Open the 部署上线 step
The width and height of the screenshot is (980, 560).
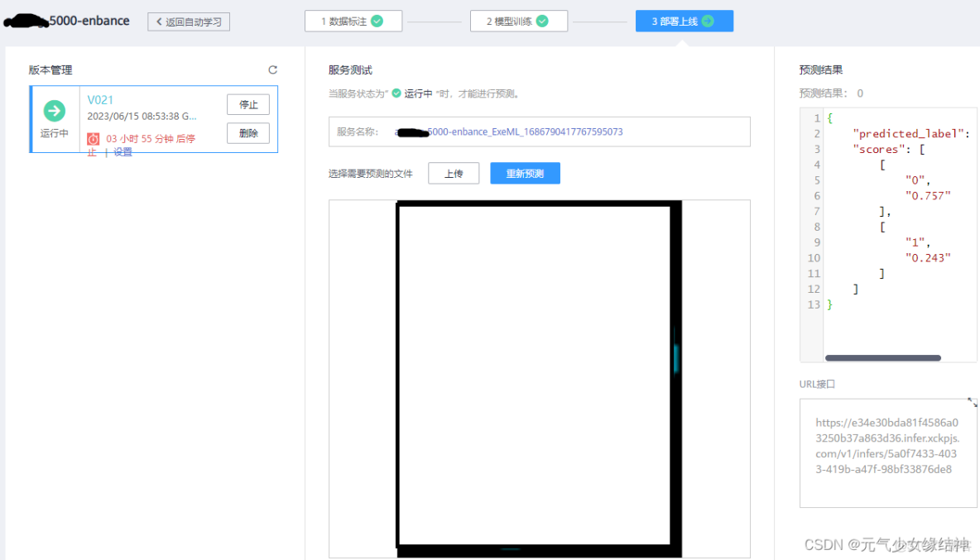coord(685,21)
